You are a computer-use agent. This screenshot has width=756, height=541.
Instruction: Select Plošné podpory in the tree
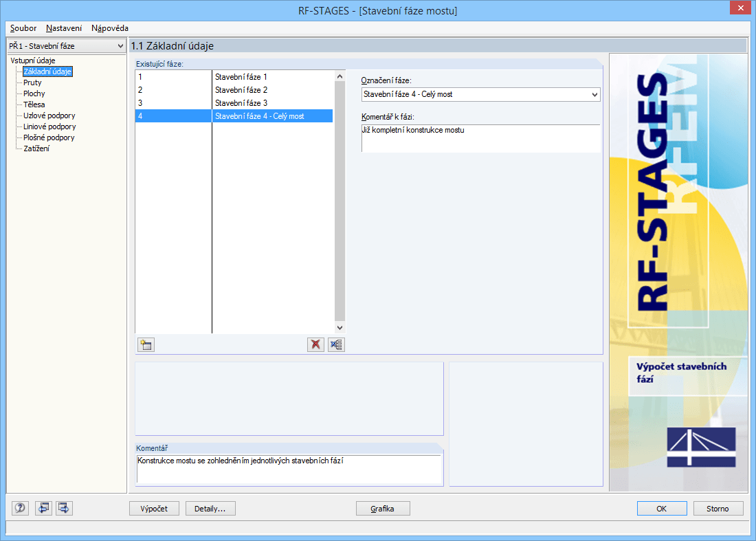[49, 138]
